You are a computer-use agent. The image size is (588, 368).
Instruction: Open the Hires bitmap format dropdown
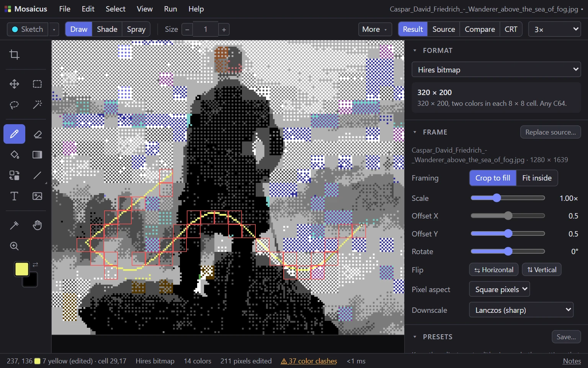click(496, 69)
